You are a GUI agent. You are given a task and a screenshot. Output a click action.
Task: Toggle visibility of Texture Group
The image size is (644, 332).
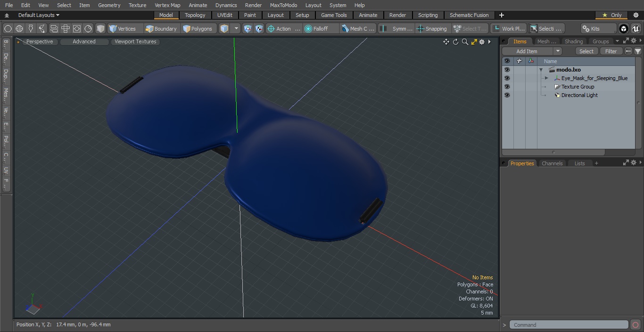tap(507, 87)
